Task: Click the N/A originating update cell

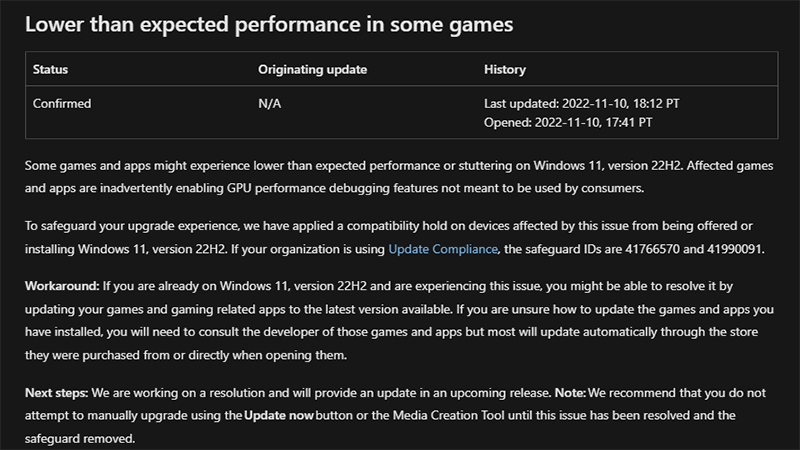Action: pos(270,103)
